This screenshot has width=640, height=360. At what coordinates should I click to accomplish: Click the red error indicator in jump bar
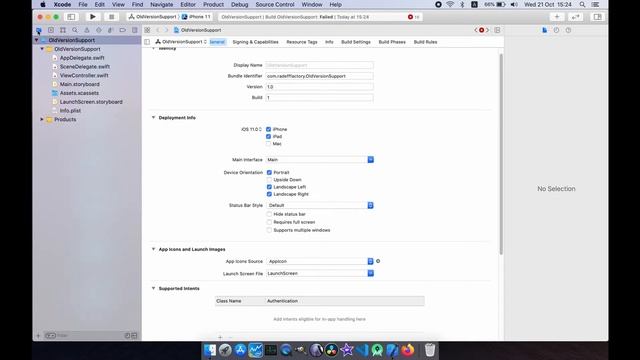point(482,30)
